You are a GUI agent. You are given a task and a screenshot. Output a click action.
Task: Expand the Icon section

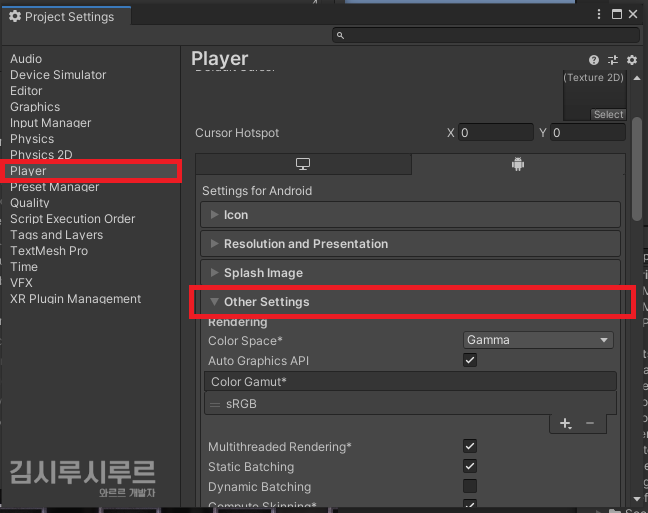(410, 215)
